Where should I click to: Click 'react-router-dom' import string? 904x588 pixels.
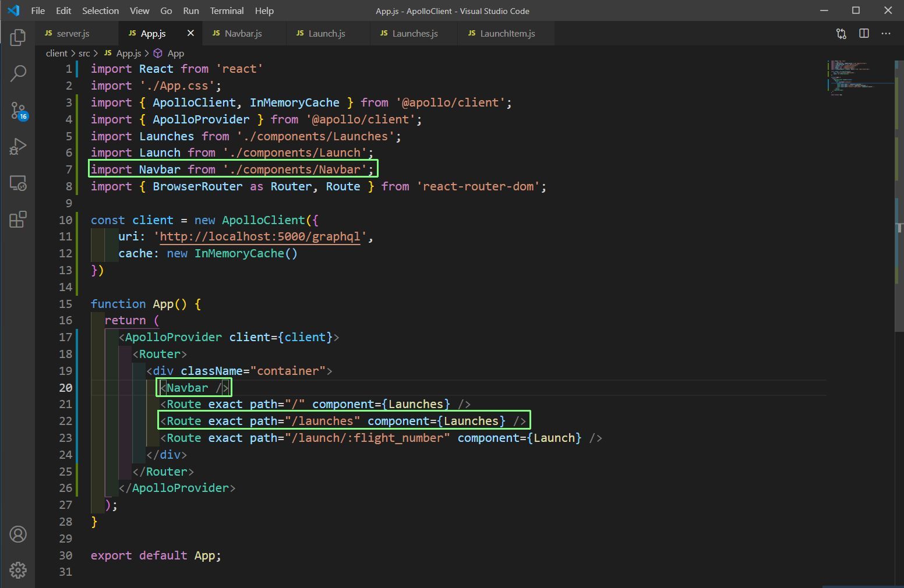coord(478,186)
